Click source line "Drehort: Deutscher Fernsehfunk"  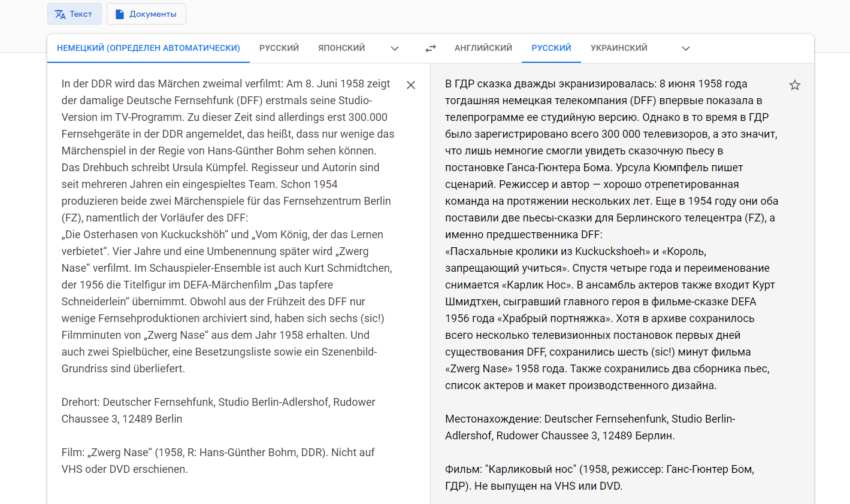[219, 402]
